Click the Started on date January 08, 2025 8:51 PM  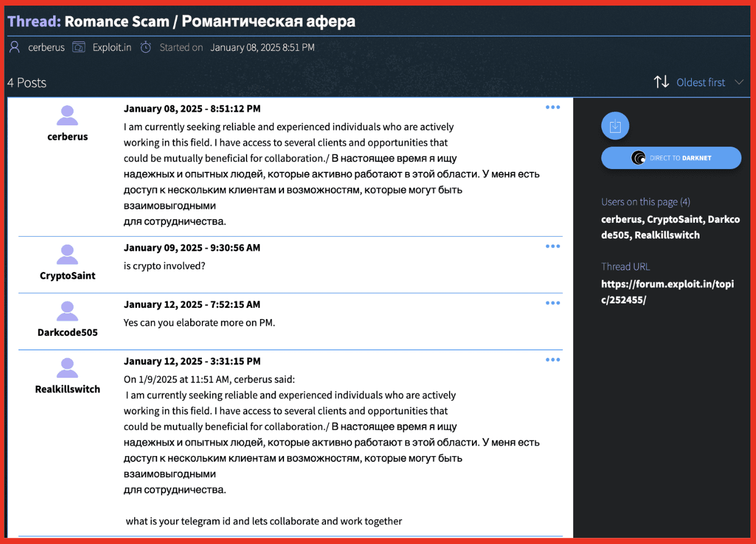pyautogui.click(x=262, y=48)
